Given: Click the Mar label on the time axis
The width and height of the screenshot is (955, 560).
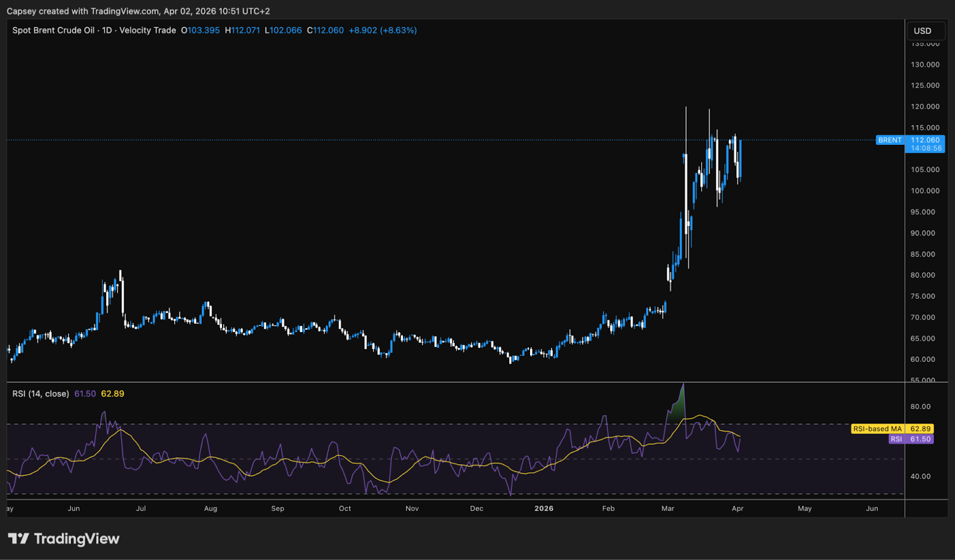Looking at the screenshot, I should click(x=667, y=509).
